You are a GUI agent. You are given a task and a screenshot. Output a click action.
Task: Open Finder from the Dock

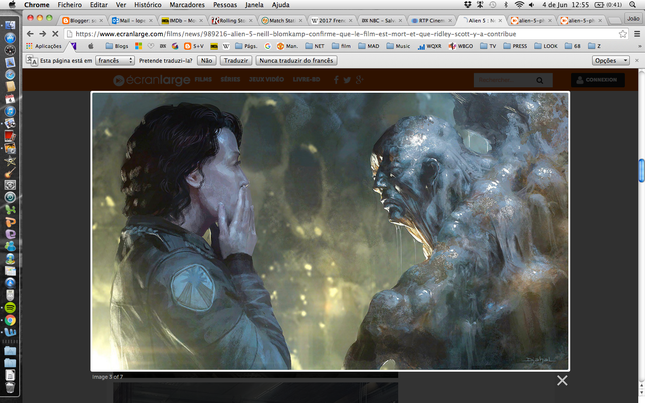point(10,25)
